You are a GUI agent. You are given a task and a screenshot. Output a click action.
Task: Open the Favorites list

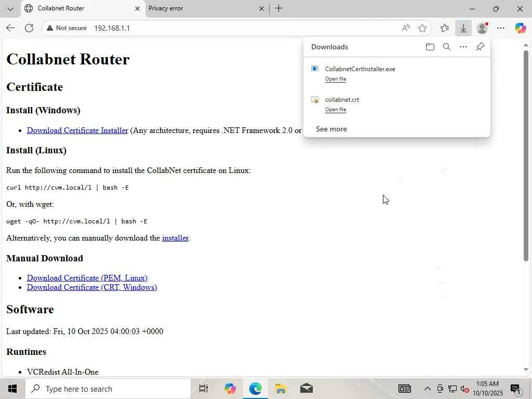[445, 28]
